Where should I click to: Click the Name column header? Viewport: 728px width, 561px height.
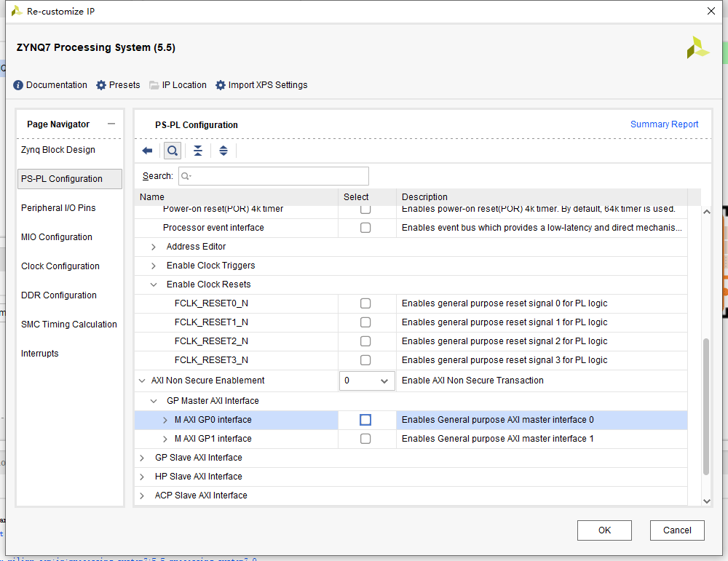[x=237, y=196]
